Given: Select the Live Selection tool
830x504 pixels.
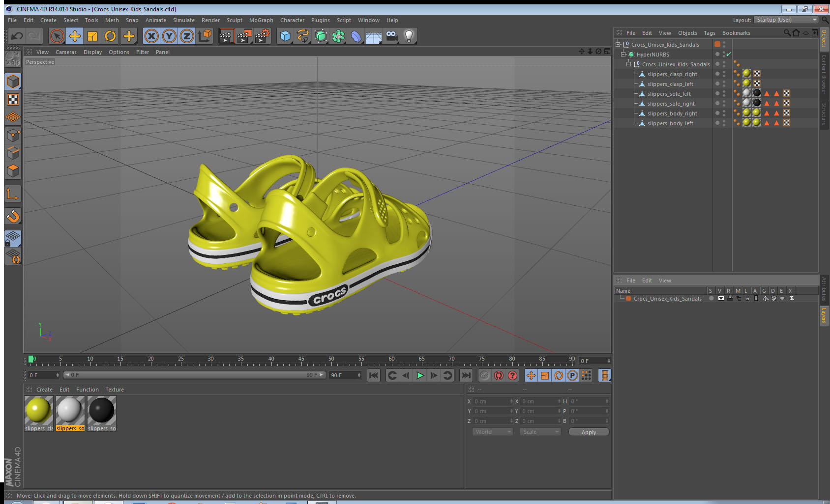Looking at the screenshot, I should tap(57, 36).
